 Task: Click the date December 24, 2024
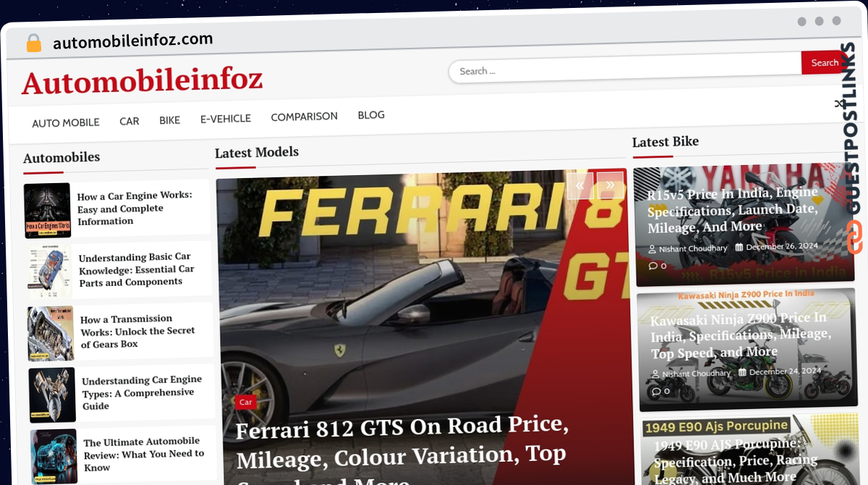point(785,371)
